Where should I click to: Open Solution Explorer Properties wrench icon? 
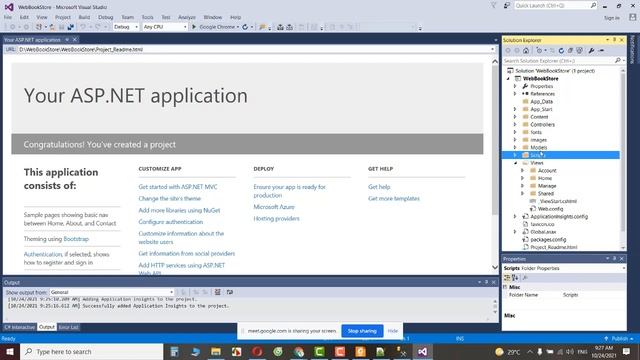[x=591, y=51]
